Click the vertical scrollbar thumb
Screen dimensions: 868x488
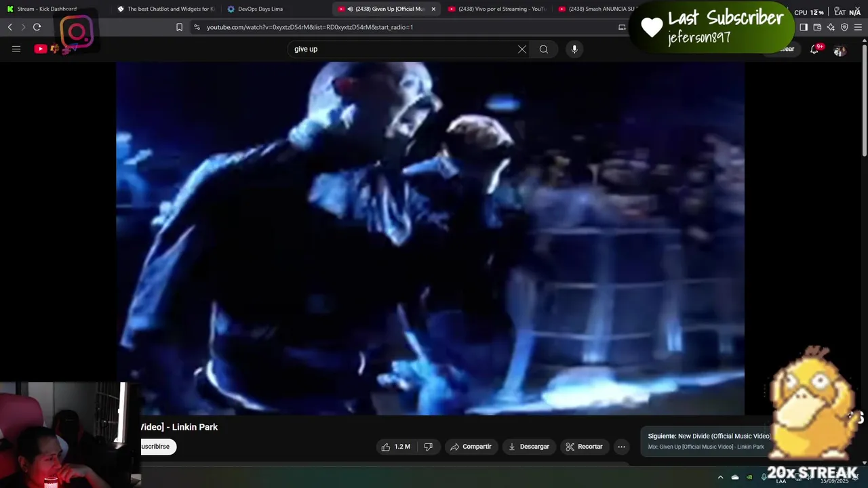click(x=864, y=101)
